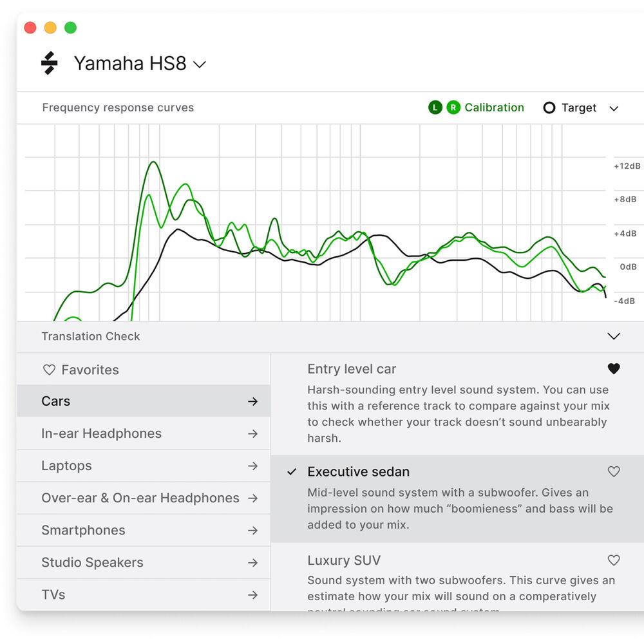Favorite the Luxury SUV profile
The height and width of the screenshot is (644, 644).
coord(614,560)
